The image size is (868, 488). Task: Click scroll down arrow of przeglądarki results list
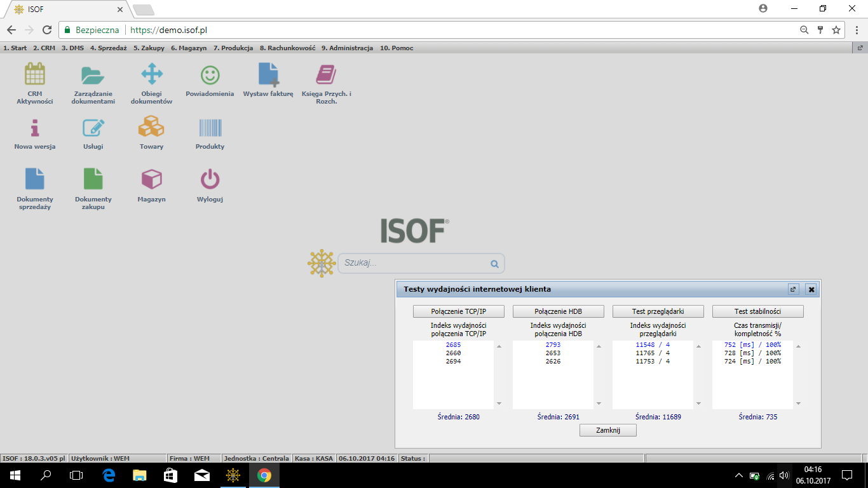pyautogui.click(x=698, y=403)
